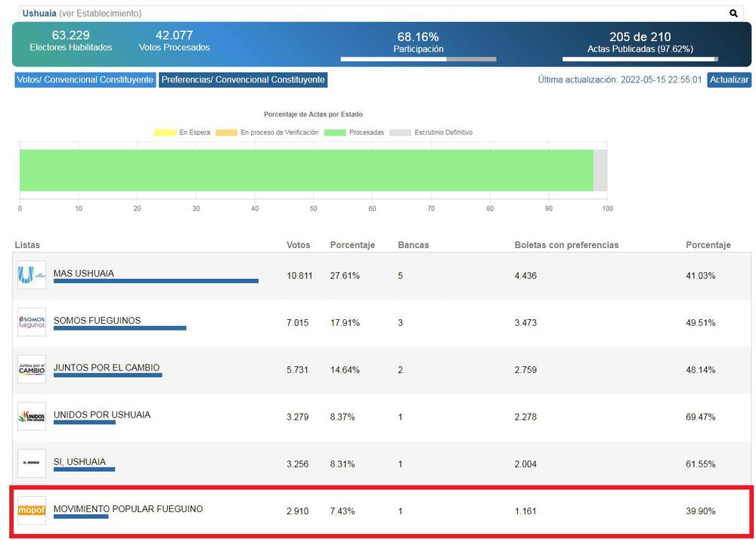Click the mopof party logo
Image resolution: width=756 pixels, height=540 pixels.
pyautogui.click(x=32, y=511)
